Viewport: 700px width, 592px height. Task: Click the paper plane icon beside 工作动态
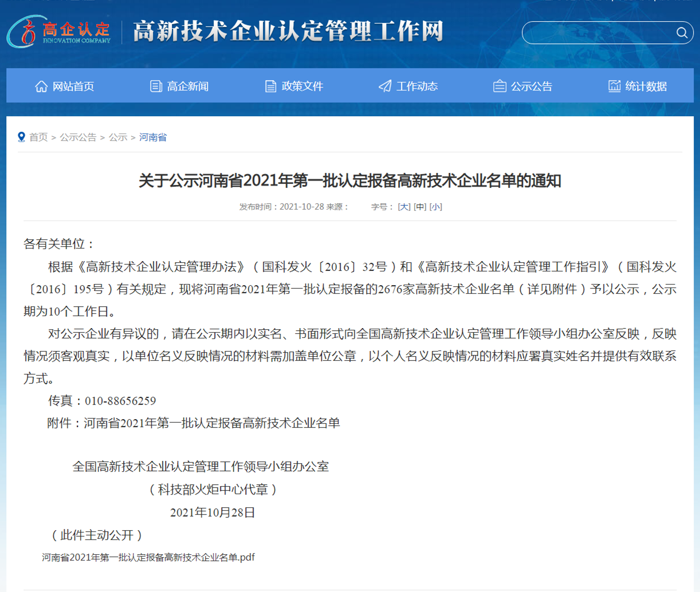click(x=385, y=86)
